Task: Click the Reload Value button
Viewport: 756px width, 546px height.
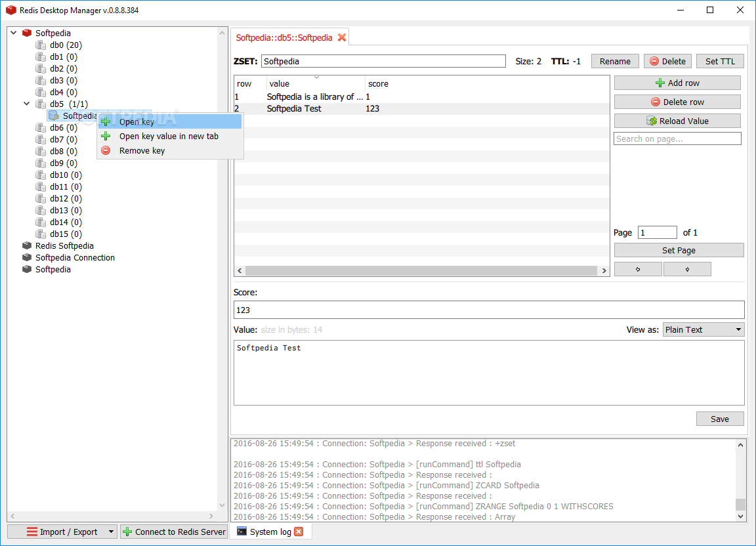Action: [x=677, y=121]
